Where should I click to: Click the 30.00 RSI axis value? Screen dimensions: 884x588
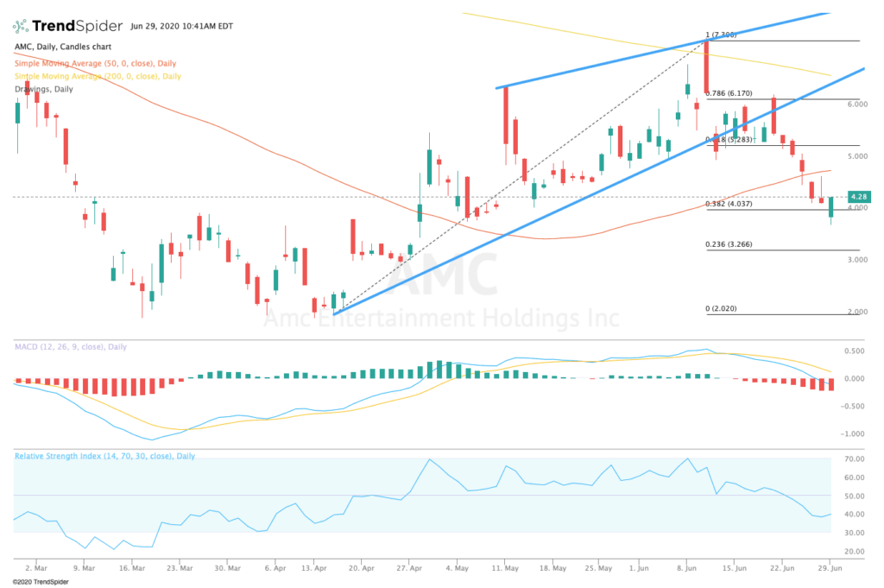coord(854,533)
